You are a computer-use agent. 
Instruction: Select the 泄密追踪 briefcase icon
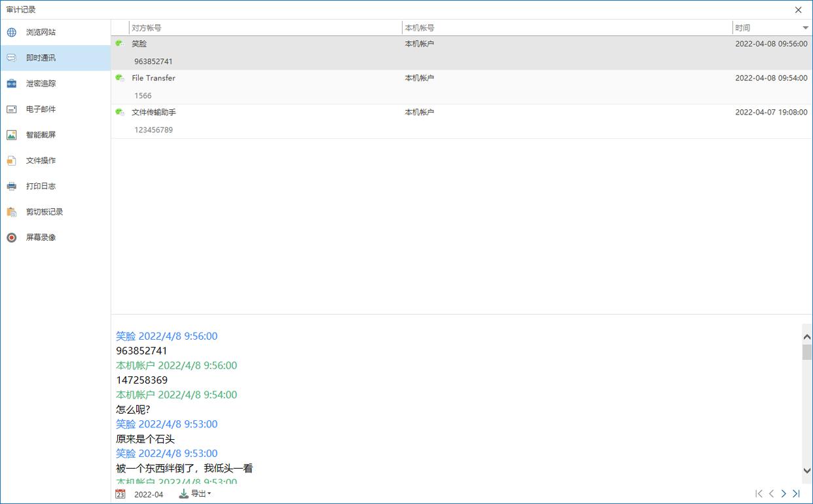click(12, 84)
